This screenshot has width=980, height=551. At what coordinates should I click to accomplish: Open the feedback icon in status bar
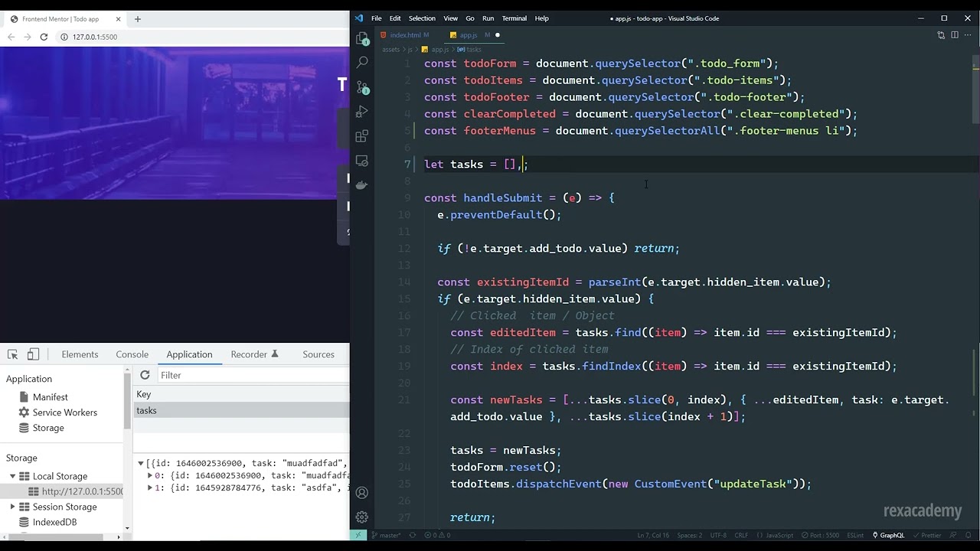coord(953,536)
